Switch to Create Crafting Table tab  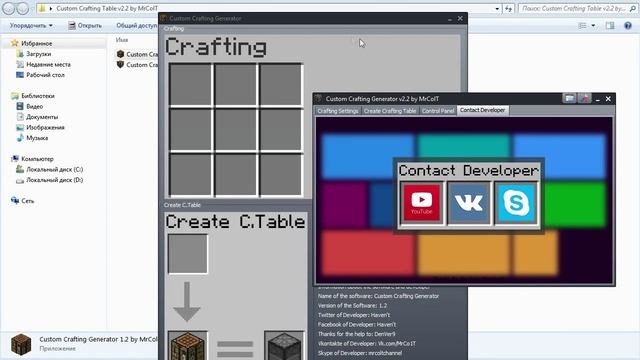pos(390,111)
